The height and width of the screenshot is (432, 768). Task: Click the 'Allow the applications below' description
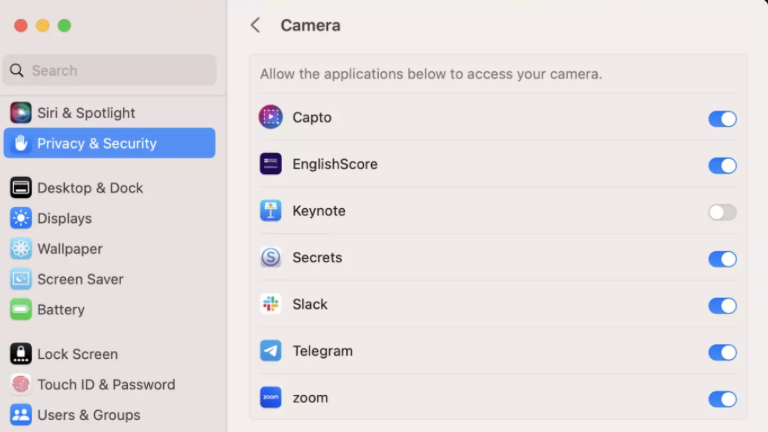431,74
